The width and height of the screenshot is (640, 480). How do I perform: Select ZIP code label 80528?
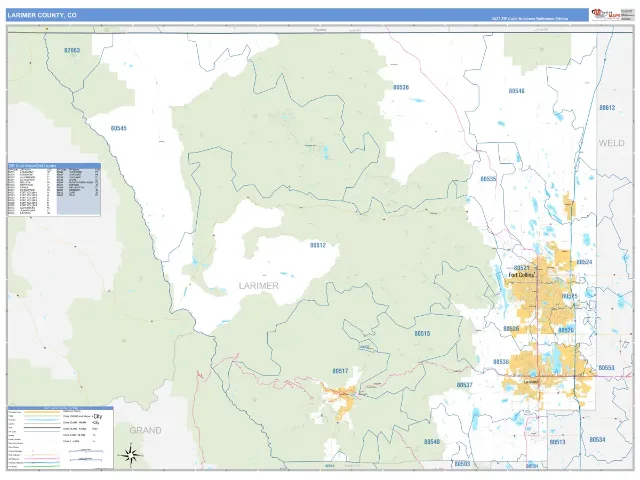pyautogui.click(x=566, y=330)
